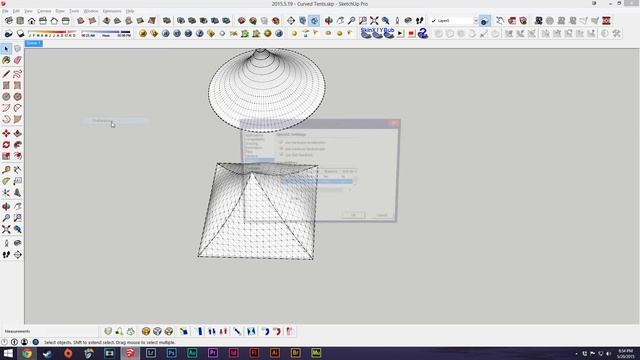The width and height of the screenshot is (640, 360).
Task: Select the Push/Pull tool
Action: coord(18,133)
